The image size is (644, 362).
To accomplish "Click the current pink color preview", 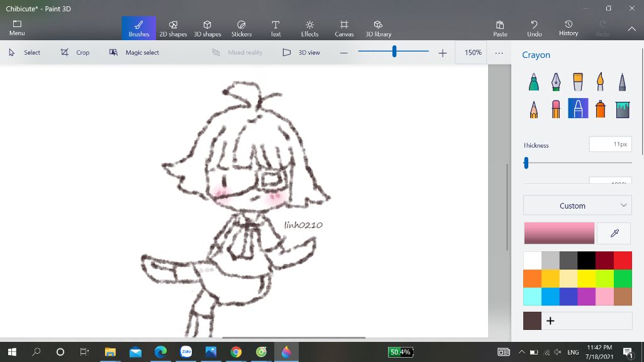I will [559, 233].
